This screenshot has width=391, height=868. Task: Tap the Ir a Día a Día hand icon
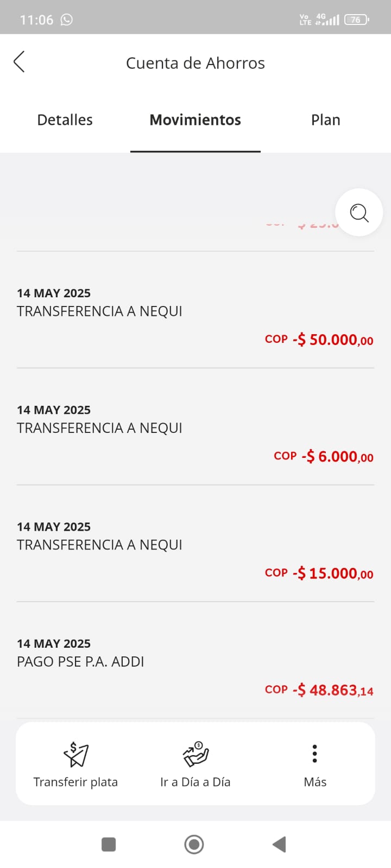[195, 754]
